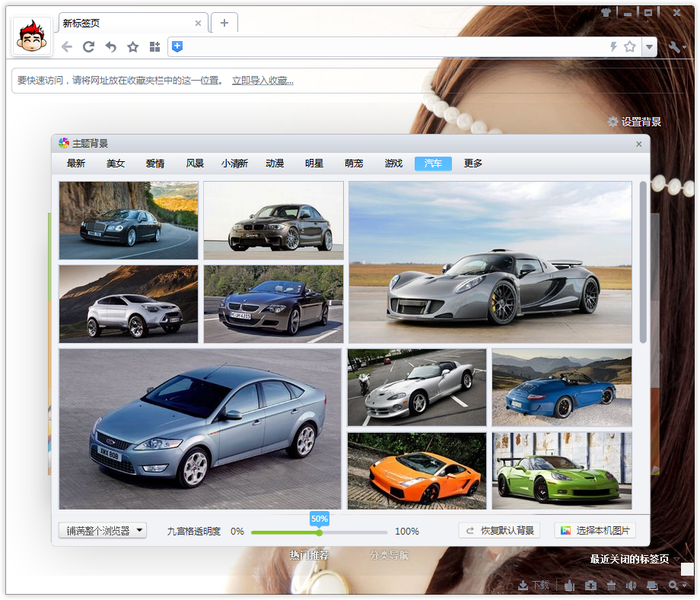Select the 风景 category tab
Screen dimensions: 700x600
pos(195,163)
